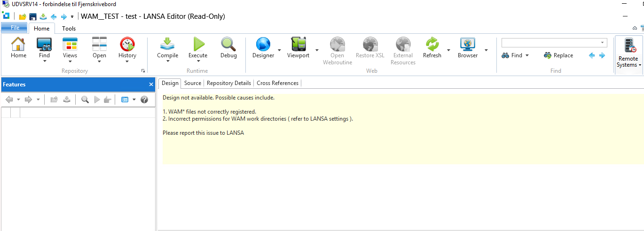Screen dimensions: 644x231
Task: Click the Refresh green arrows icon
Action: [x=432, y=44]
